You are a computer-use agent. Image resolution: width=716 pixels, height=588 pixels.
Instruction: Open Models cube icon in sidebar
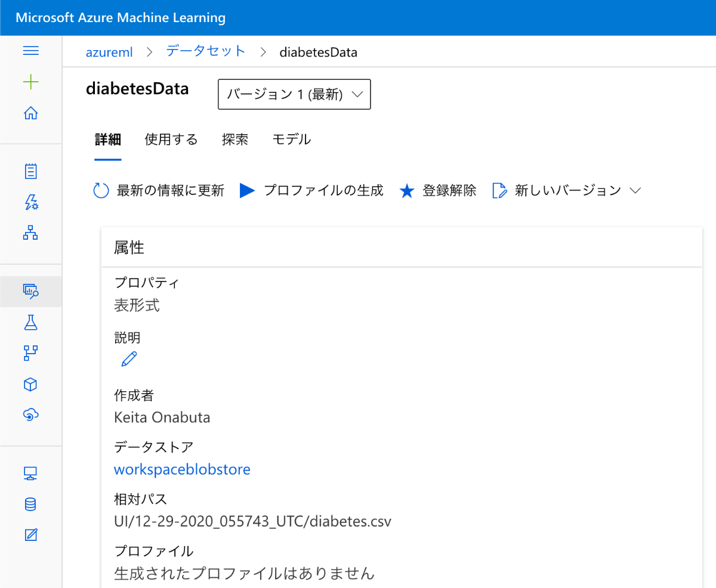click(x=30, y=385)
